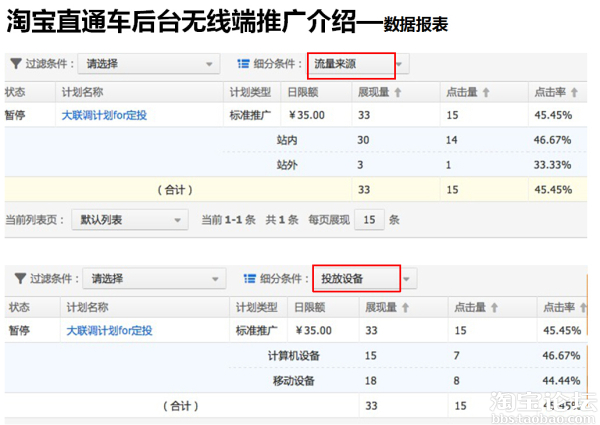600x425 pixels.
Task: Click the 站外 breakdown row label
Action: [x=287, y=165]
